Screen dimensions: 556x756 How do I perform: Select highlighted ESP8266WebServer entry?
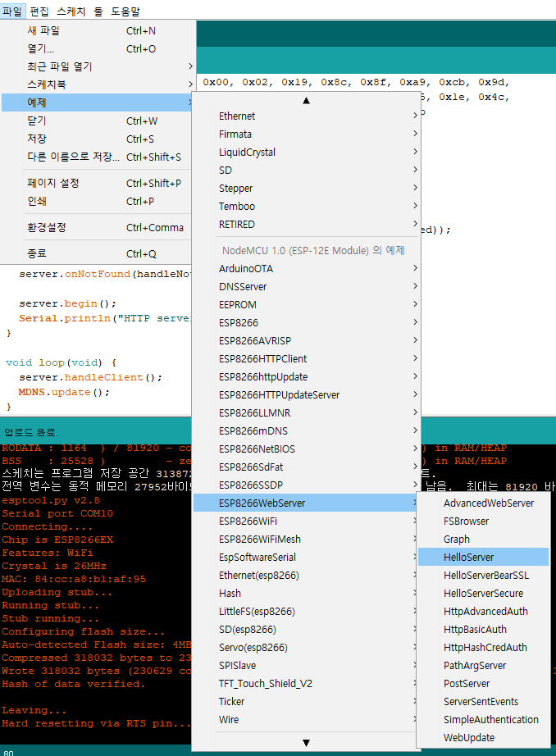click(x=307, y=503)
